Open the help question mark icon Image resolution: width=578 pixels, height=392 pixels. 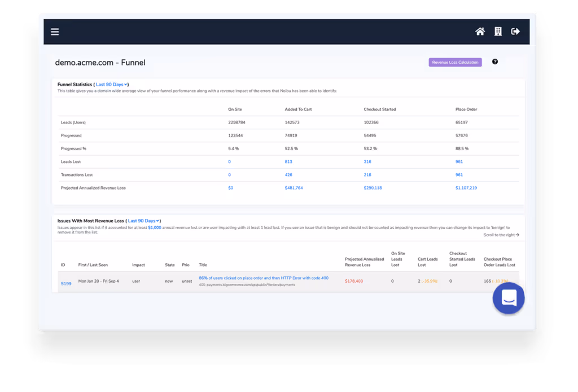(x=495, y=61)
